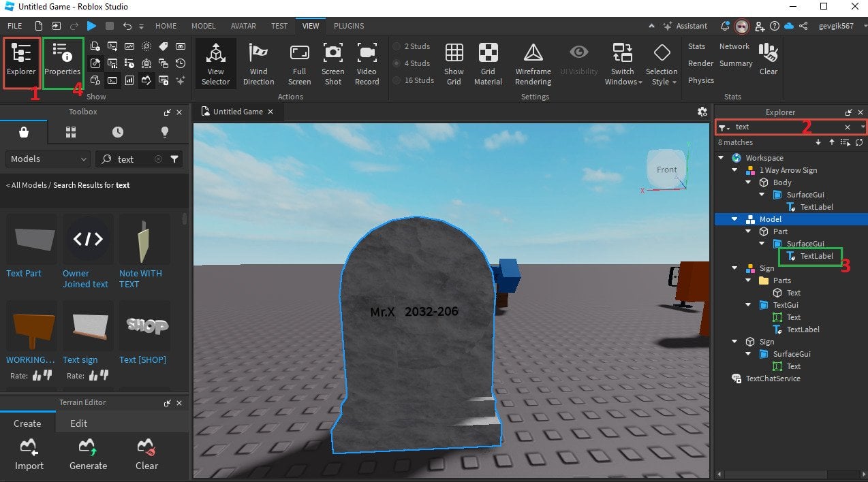The width and height of the screenshot is (868, 482).
Task: Select the Toolbox Marketplace bag tab
Action: [24, 132]
